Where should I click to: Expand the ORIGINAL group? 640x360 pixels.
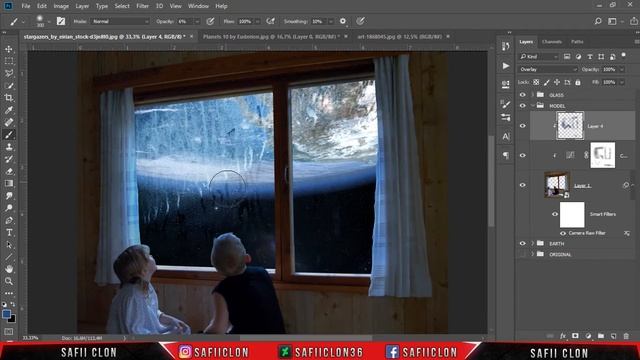(533, 254)
